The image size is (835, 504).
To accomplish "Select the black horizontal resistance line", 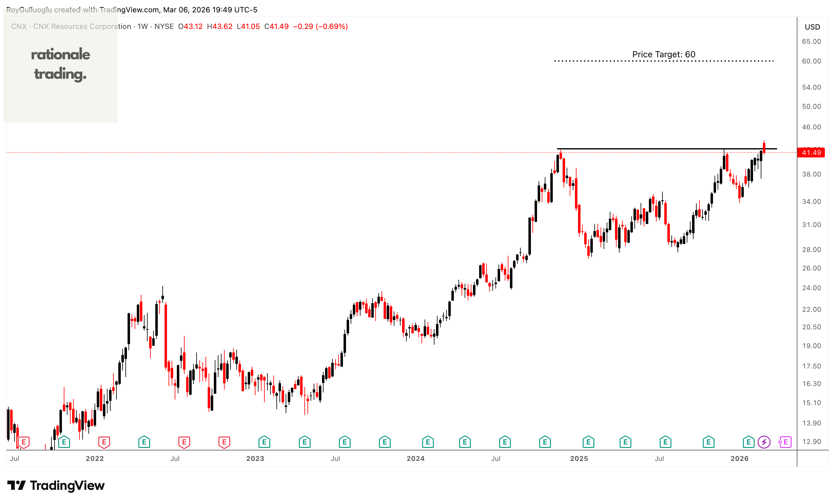I will point(644,149).
